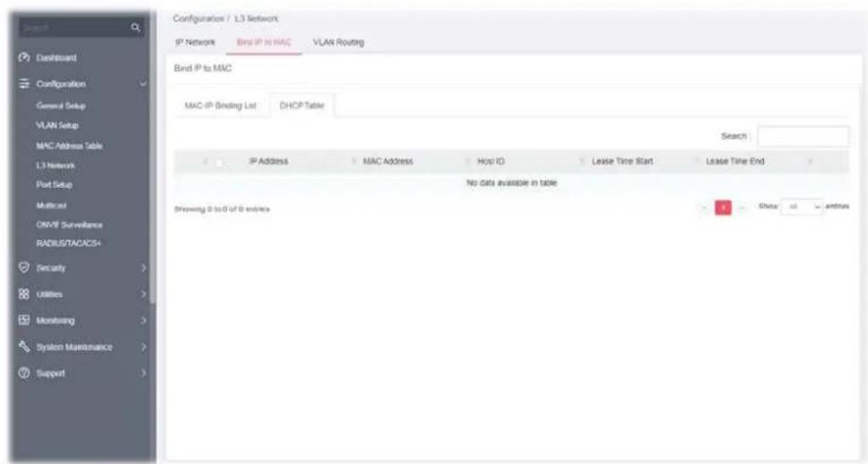This screenshot has width=868, height=464.
Task: Click the Security shield icon
Action: [x=24, y=268]
